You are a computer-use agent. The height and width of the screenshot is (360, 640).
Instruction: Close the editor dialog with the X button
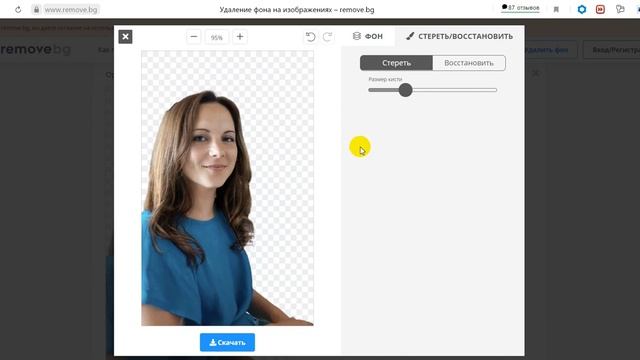point(125,37)
